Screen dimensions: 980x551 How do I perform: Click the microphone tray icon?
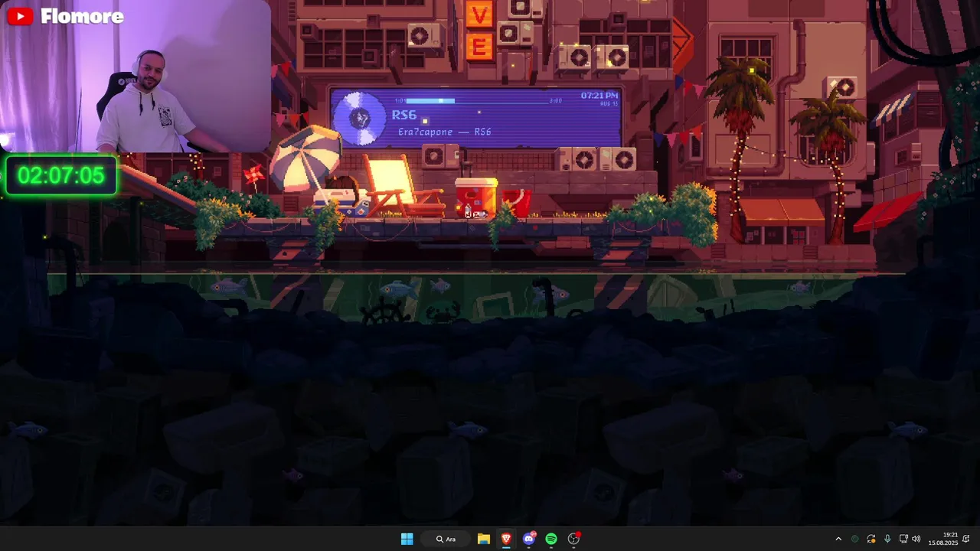(x=887, y=539)
